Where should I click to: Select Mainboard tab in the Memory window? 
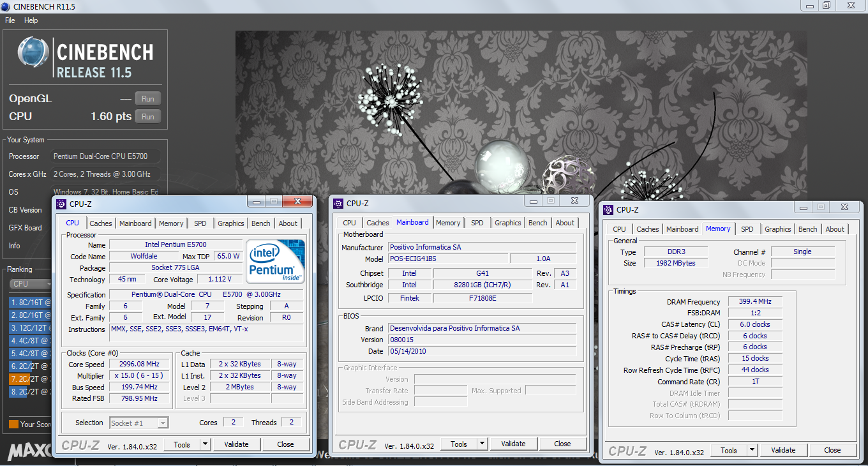[x=683, y=229]
